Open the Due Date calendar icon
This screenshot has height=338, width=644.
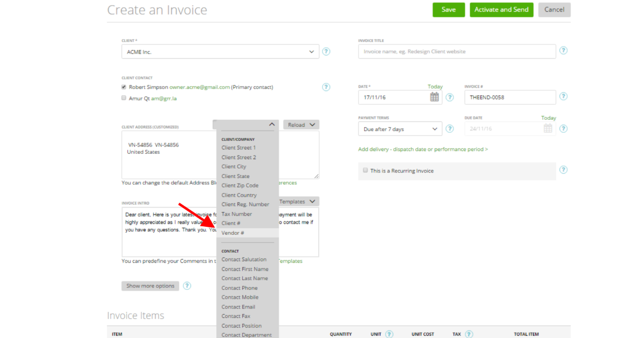pyautogui.click(x=548, y=129)
